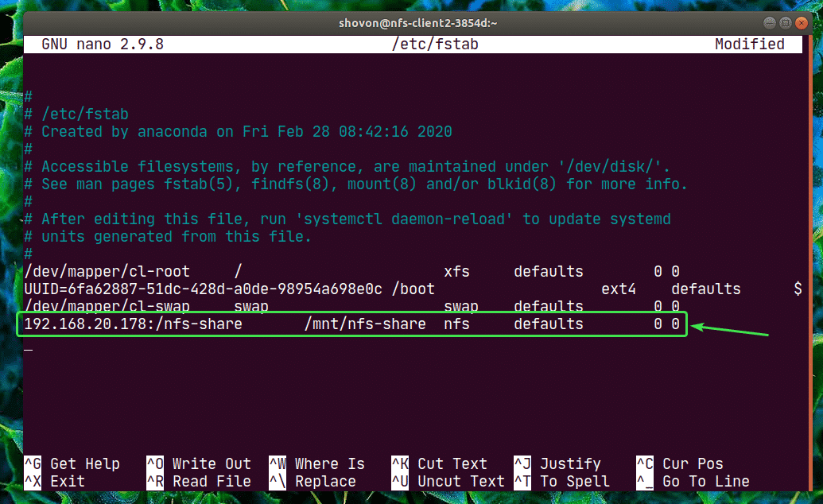Click the xfs filesystem type

pyautogui.click(x=456, y=271)
